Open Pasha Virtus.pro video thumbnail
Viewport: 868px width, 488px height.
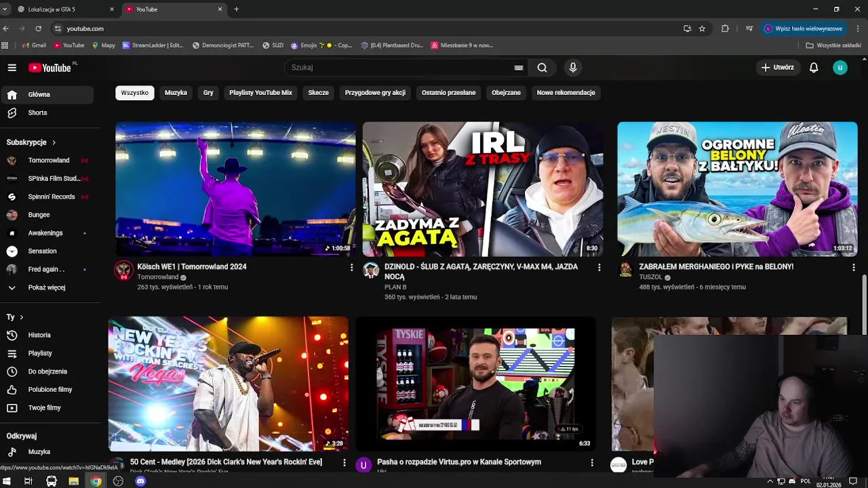tap(475, 384)
